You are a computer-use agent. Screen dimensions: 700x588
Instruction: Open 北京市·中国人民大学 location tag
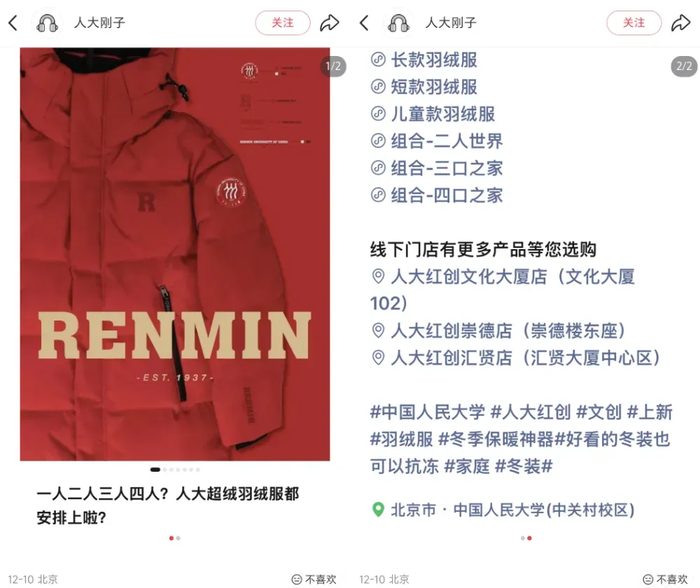tap(503, 510)
